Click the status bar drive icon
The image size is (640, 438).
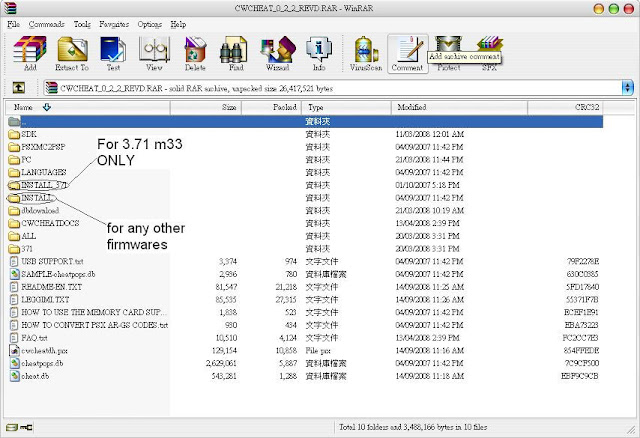[x=12, y=427]
